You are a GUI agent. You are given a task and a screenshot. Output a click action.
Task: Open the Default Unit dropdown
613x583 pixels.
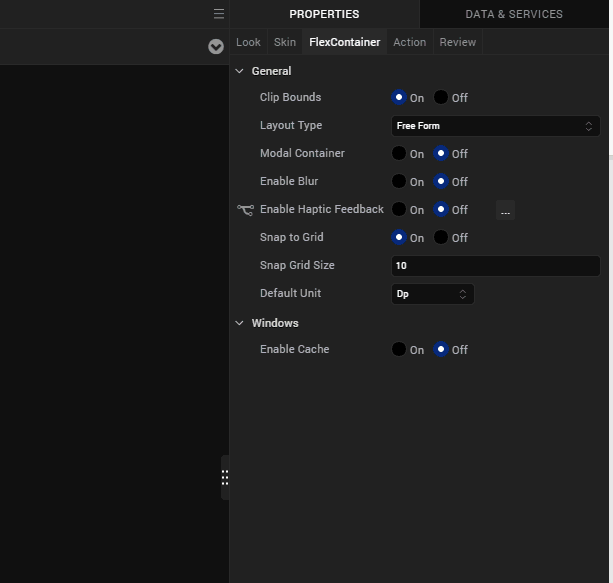pyautogui.click(x=432, y=294)
